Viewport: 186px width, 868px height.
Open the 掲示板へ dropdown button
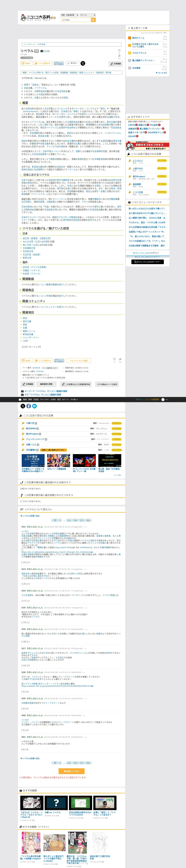pos(73,63)
